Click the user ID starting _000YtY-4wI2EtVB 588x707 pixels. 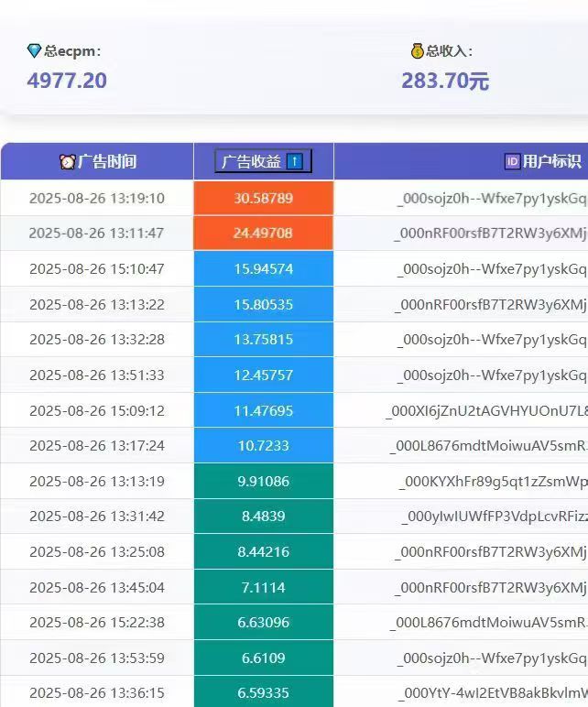[494, 693]
